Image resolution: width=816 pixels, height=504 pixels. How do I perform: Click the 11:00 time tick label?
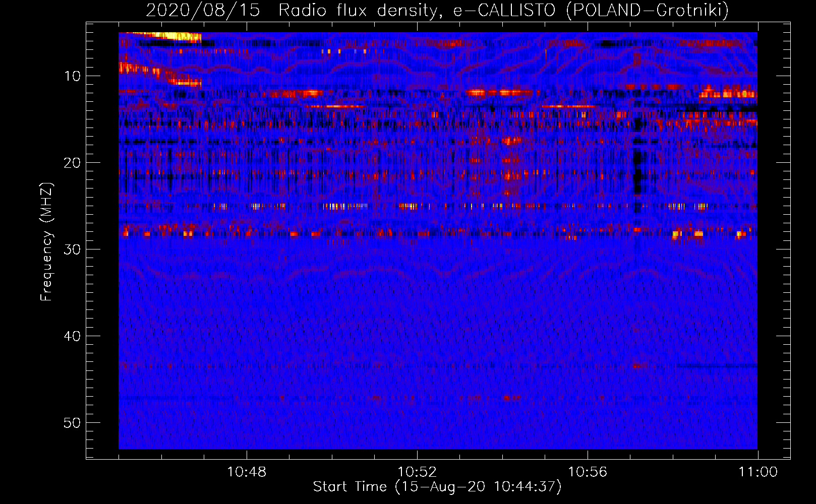pos(758,472)
